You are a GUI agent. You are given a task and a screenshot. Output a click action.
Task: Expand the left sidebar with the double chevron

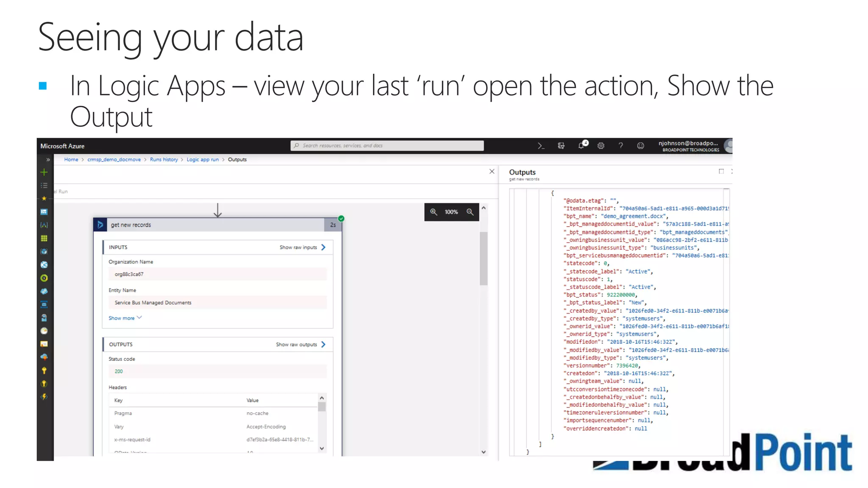tap(48, 160)
